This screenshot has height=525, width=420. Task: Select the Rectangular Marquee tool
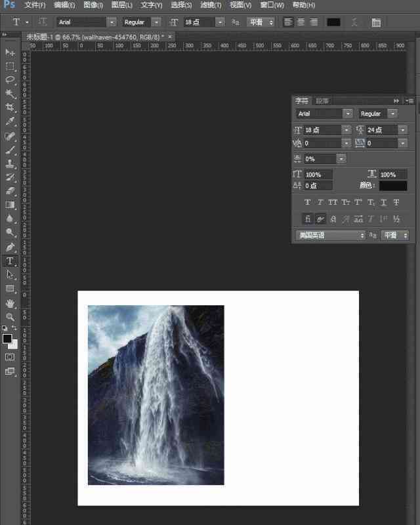coord(10,66)
